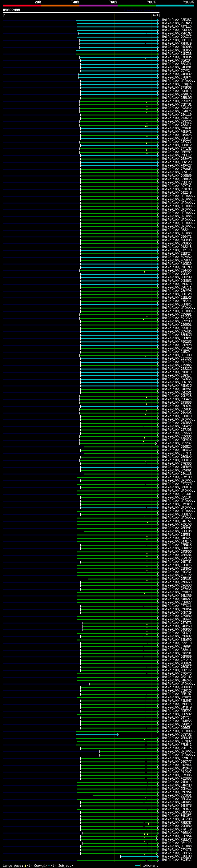Open the UniRef100_C0PTF3 hit
The image size is (197, 868).
coord(177,40)
